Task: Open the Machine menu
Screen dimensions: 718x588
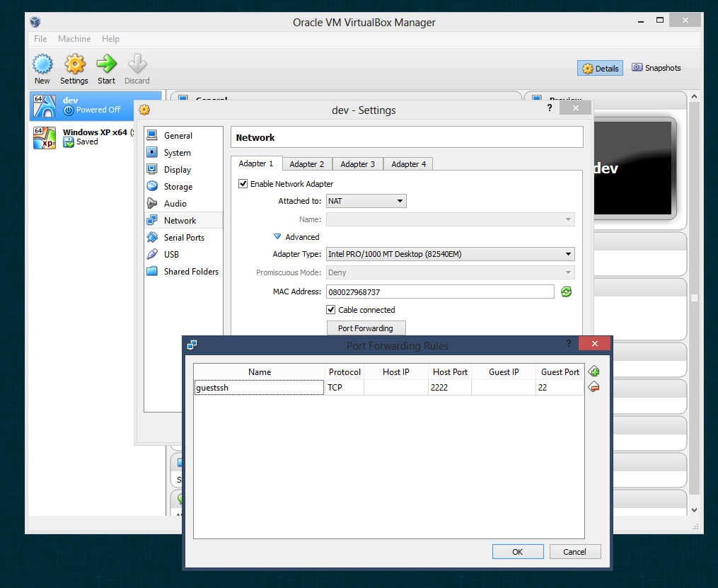Action: point(74,39)
